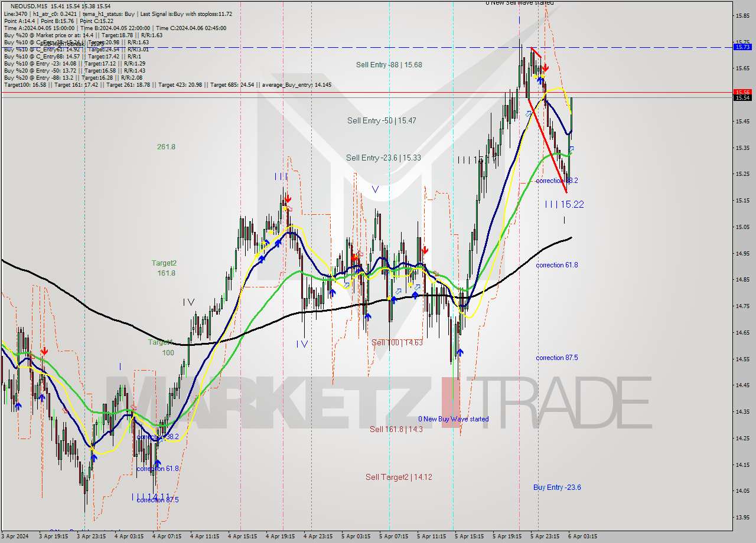Click the 'Sell 161.8 | 14.3' label

tap(396, 429)
